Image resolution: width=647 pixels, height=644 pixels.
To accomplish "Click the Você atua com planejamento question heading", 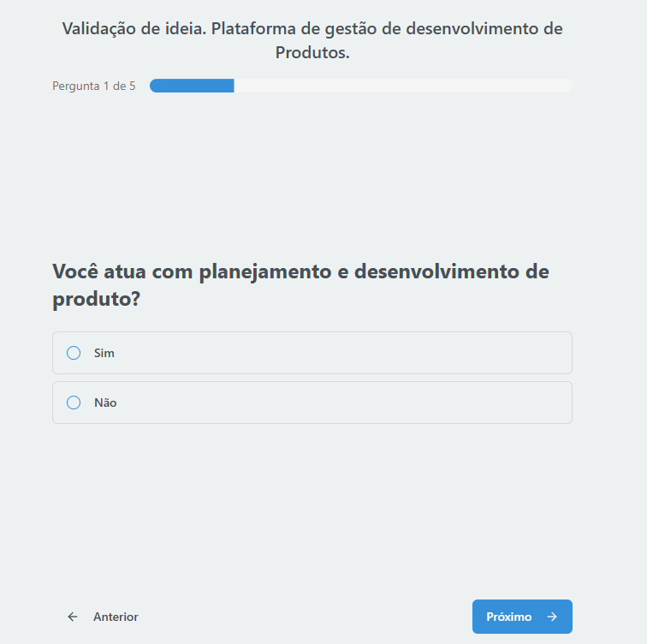I will (300, 285).
